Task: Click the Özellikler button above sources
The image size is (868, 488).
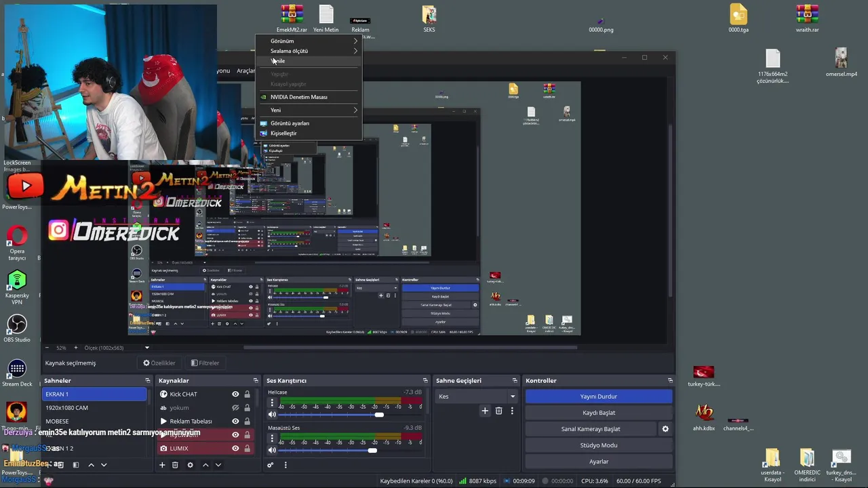Action: click(x=159, y=363)
